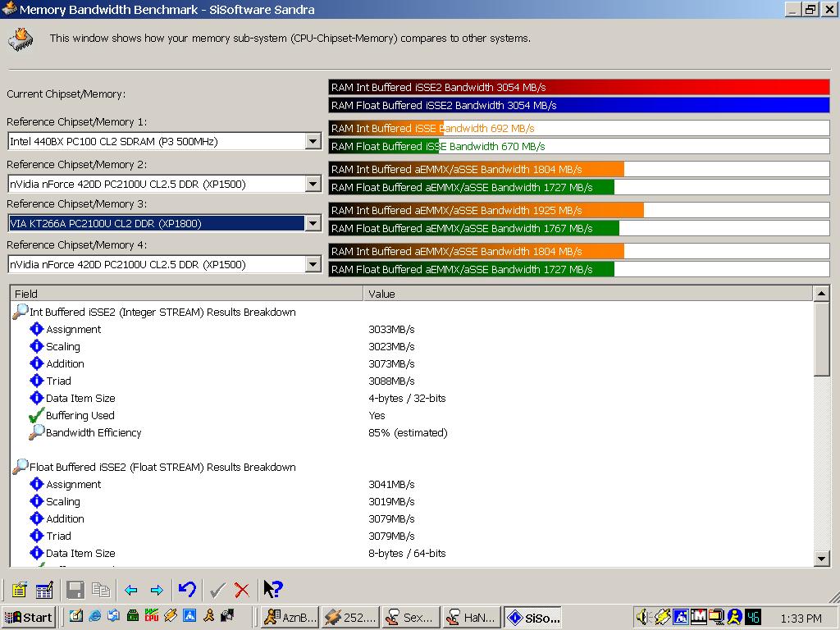This screenshot has height=630, width=840.
Task: Click green checkmark by Buffering Used
Action: point(36,415)
